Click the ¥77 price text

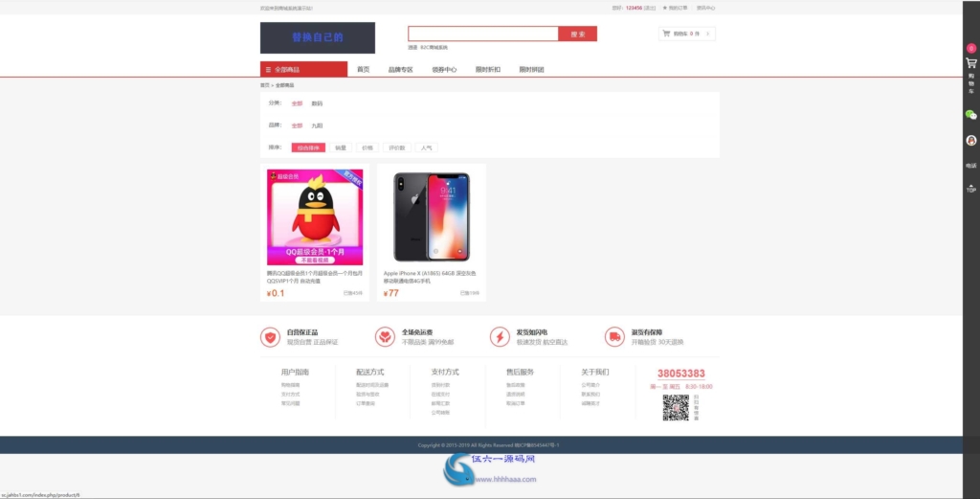pyautogui.click(x=390, y=293)
